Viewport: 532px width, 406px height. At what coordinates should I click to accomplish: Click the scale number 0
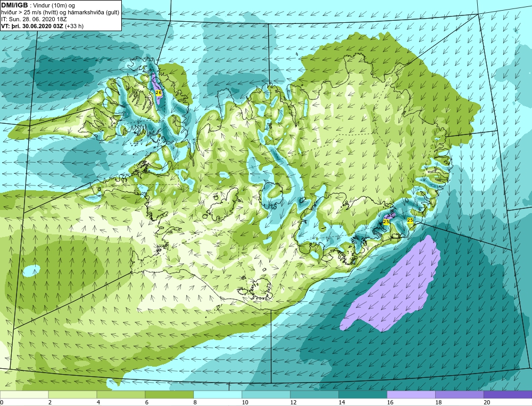click(x=2, y=402)
